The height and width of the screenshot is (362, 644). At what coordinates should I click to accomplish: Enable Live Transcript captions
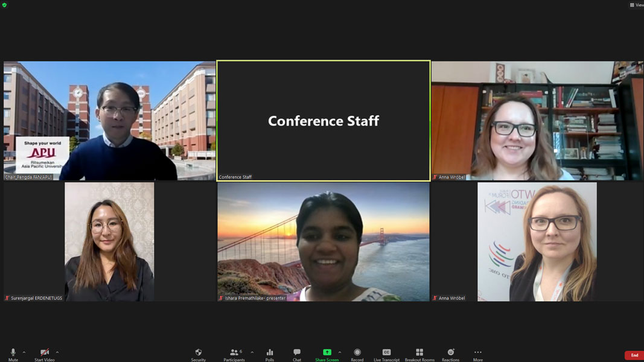coord(386,353)
